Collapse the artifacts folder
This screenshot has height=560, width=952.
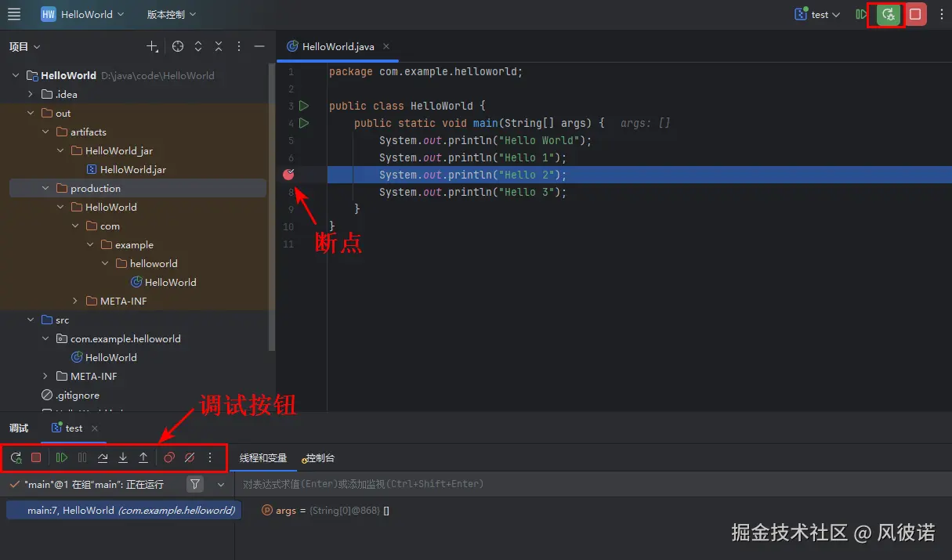pos(46,132)
